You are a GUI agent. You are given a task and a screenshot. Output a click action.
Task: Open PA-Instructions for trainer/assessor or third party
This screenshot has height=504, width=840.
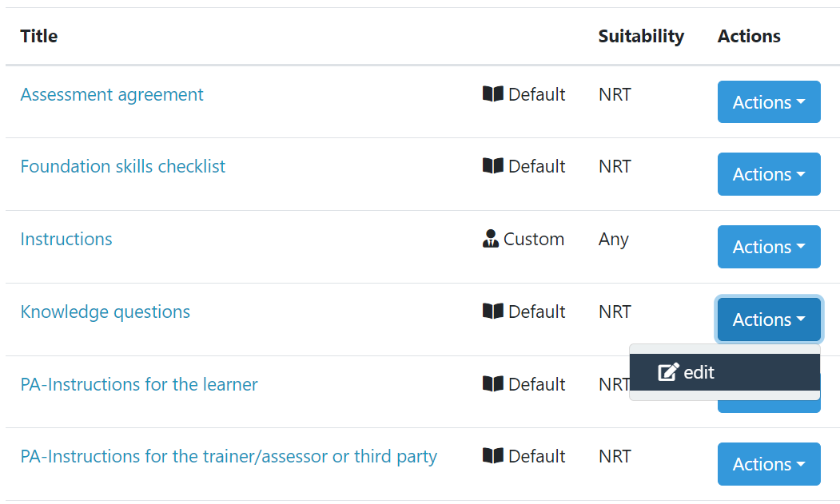coord(229,456)
